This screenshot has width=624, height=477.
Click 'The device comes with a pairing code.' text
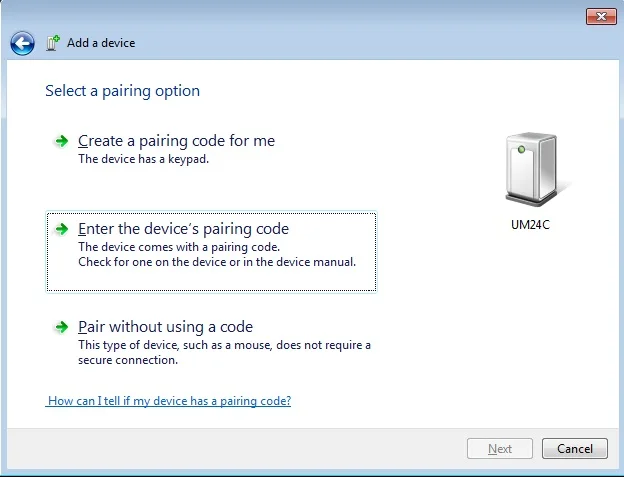(x=179, y=247)
